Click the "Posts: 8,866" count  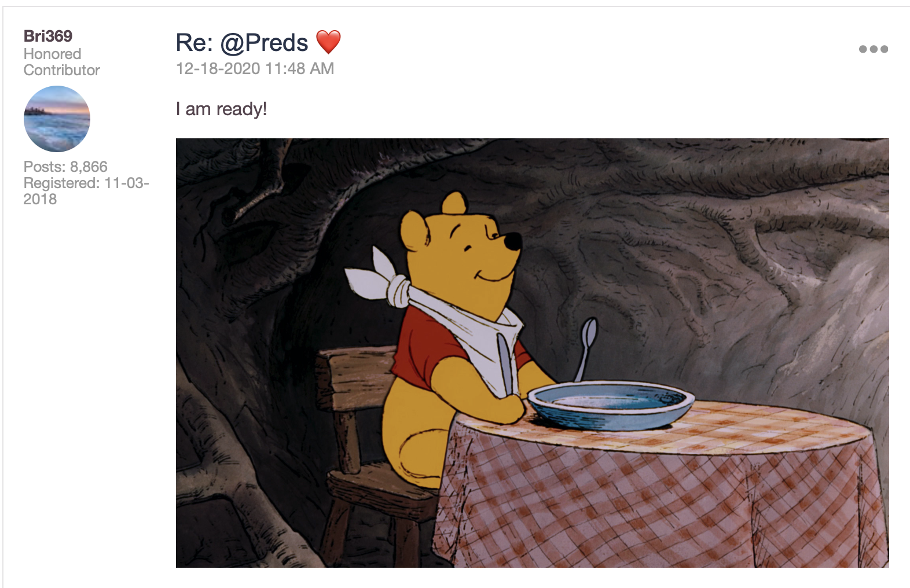pos(65,167)
